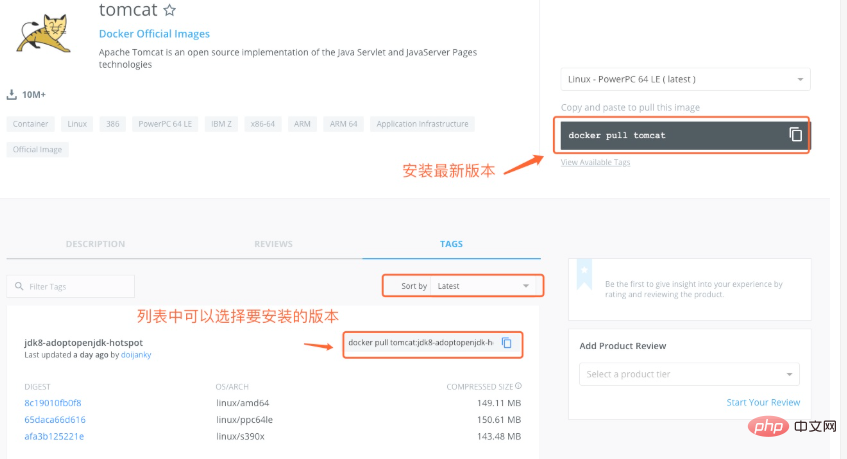Copy the jdk8-adoptopenjdk-hotspot pull command
This screenshot has width=847, height=459.
click(x=507, y=343)
